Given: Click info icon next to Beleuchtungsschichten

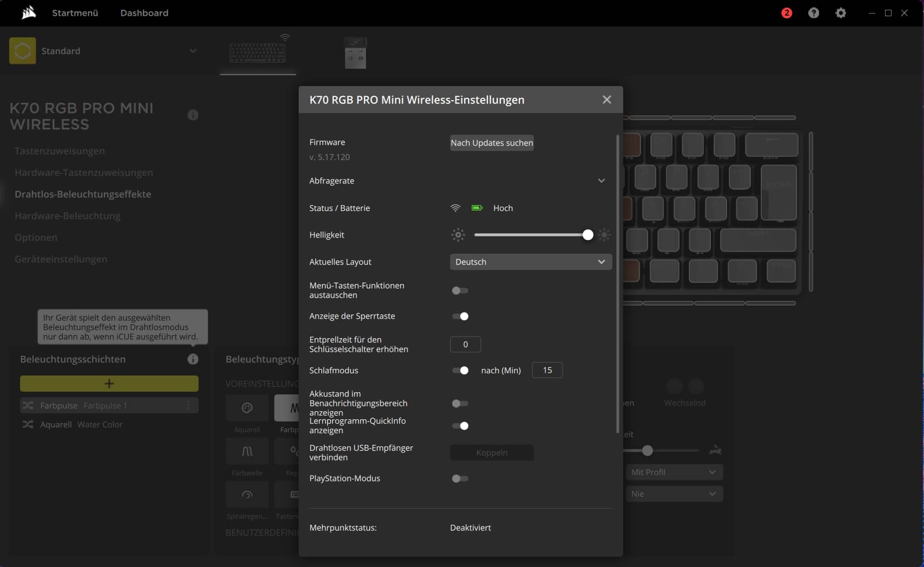Looking at the screenshot, I should pos(193,359).
